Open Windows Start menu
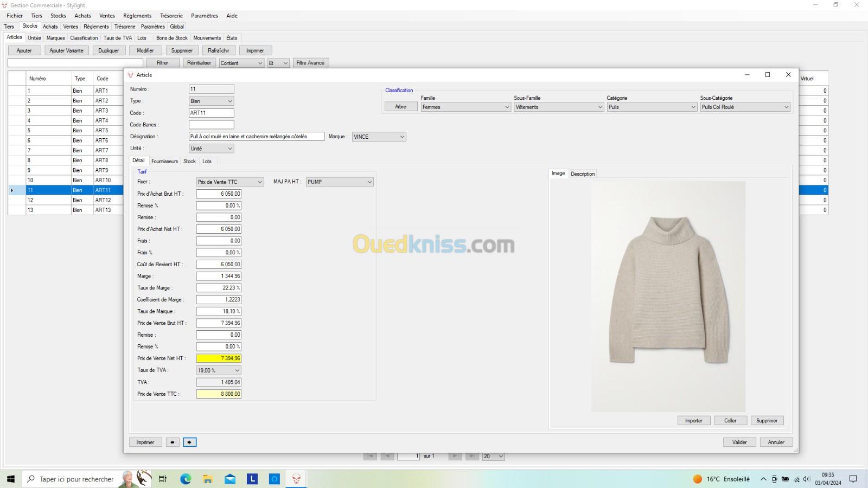 [x=10, y=479]
